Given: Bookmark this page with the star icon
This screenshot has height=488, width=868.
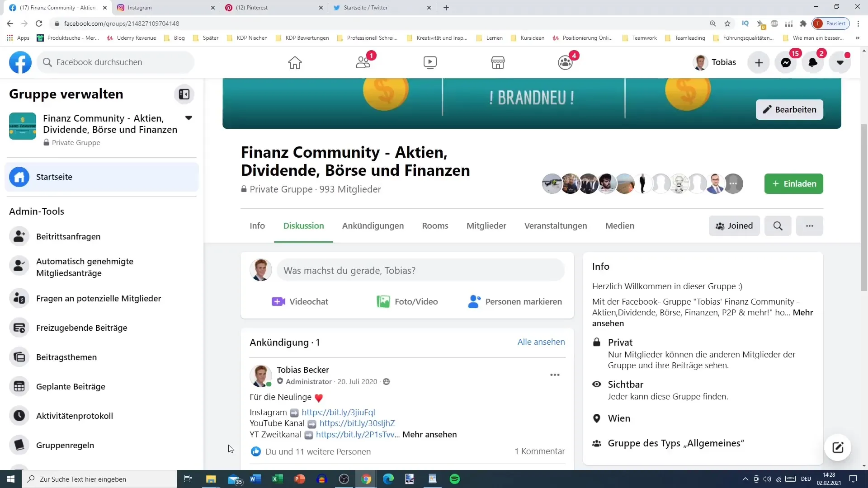Looking at the screenshot, I should (727, 23).
